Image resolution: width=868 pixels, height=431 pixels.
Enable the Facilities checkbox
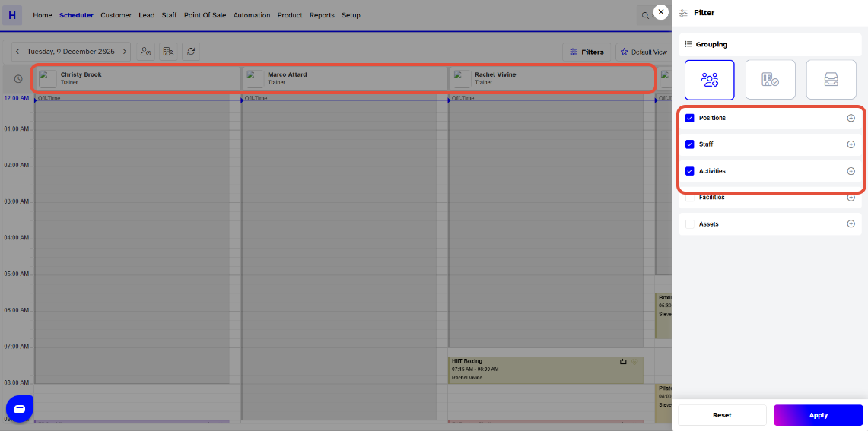click(x=690, y=198)
